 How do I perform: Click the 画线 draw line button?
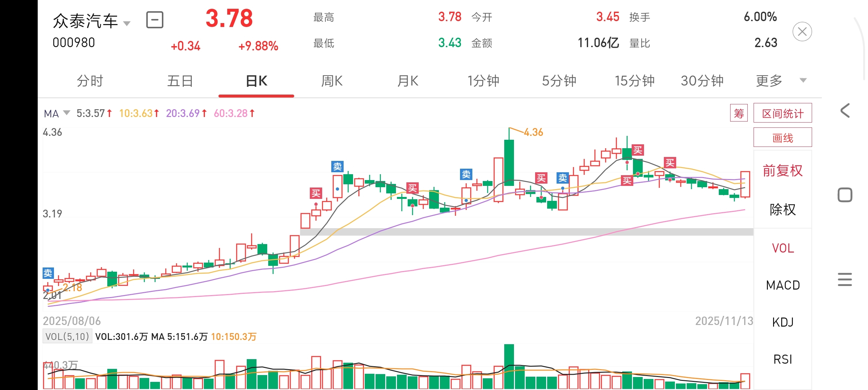[x=783, y=138]
